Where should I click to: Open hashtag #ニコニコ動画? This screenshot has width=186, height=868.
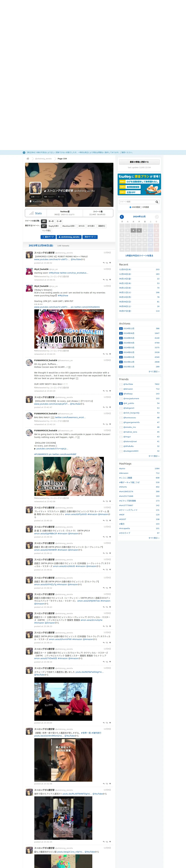[126, 478]
